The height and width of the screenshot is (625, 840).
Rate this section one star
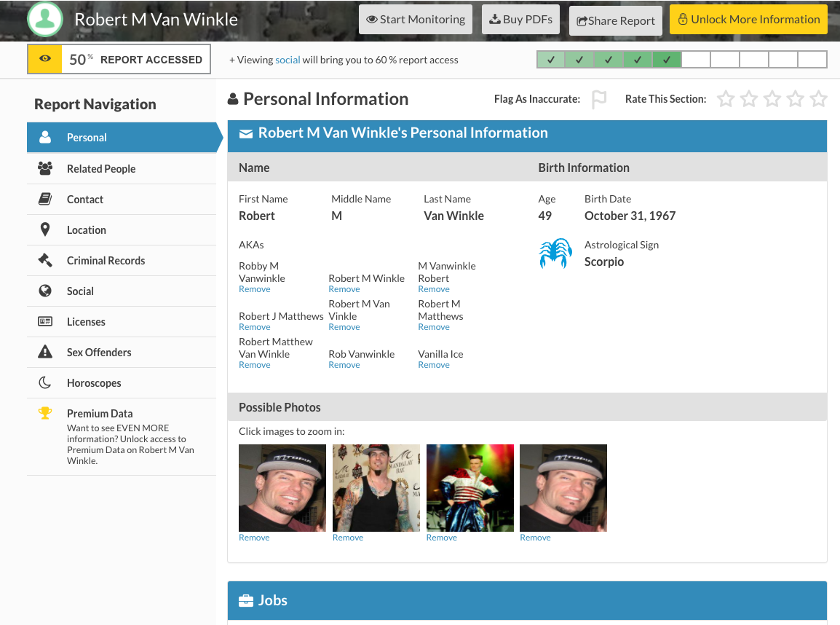726,99
